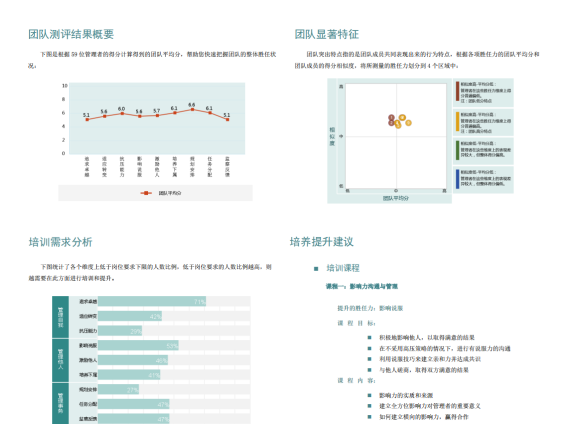Select the 53% bar in training chart

pos(138,346)
